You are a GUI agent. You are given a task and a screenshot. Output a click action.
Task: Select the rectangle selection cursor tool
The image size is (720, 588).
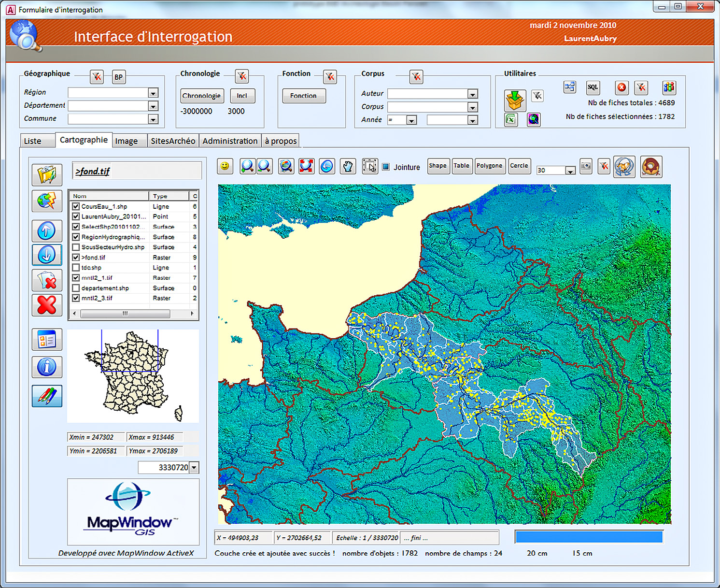tap(370, 166)
